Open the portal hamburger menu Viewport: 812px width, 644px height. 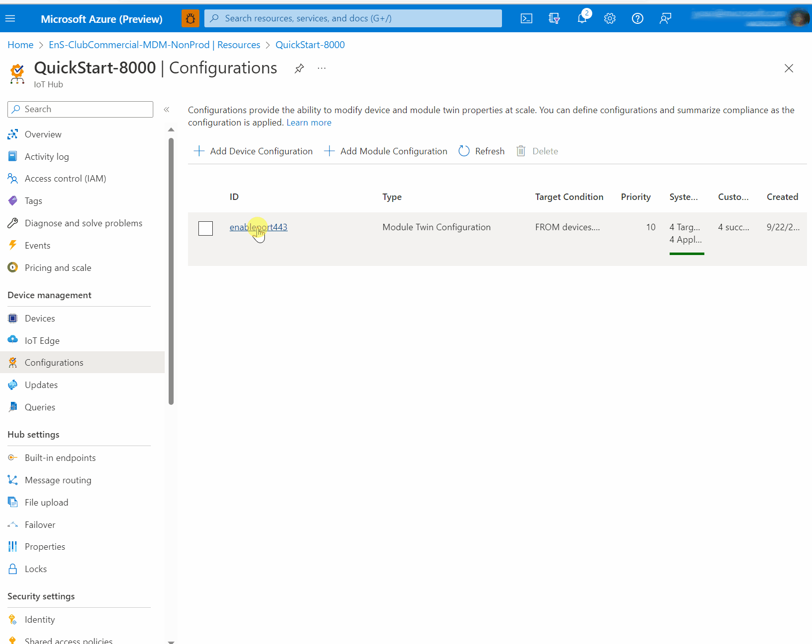(10, 18)
